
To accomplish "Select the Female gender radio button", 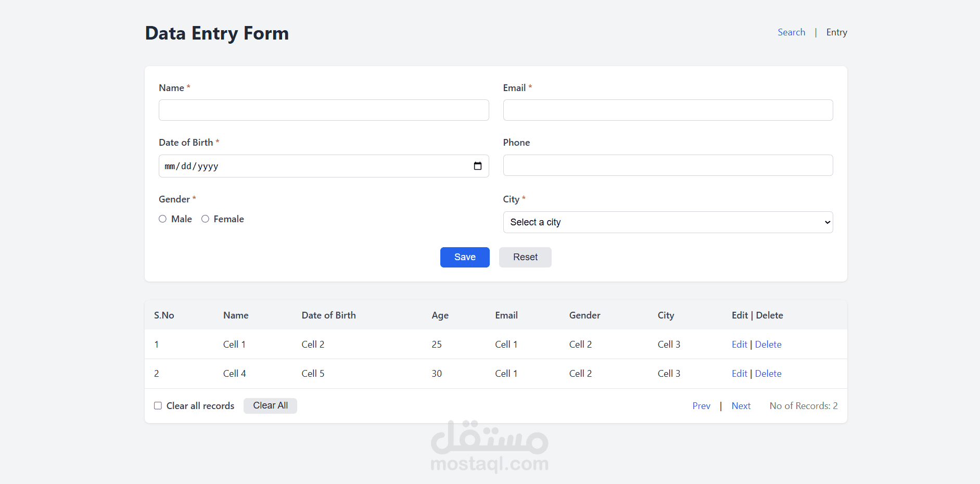I will click(x=205, y=219).
